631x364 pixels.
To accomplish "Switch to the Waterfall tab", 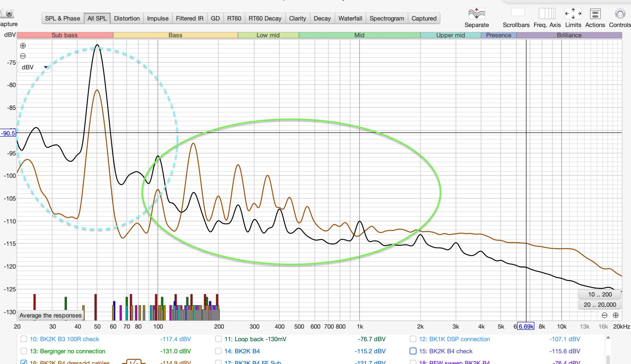I will coord(350,18).
